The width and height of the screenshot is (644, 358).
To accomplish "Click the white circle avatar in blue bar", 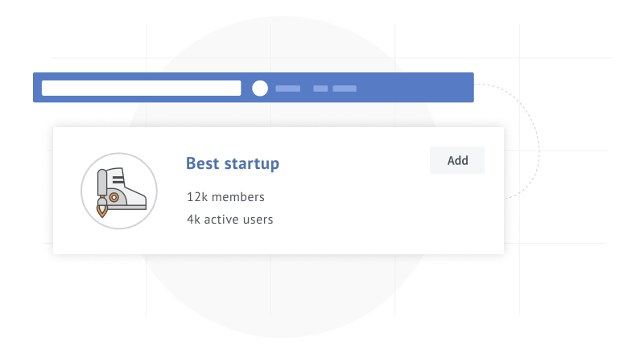I will point(260,88).
